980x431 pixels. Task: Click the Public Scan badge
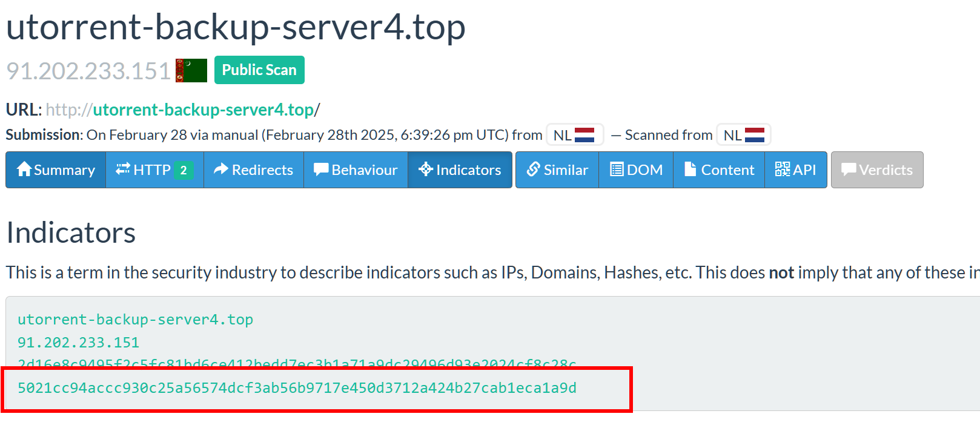tap(259, 70)
